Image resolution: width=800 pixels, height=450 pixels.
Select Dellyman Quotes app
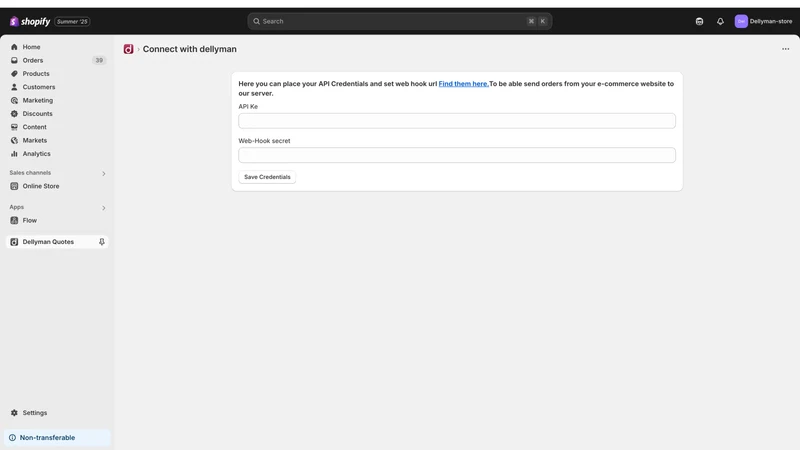[x=57, y=242]
